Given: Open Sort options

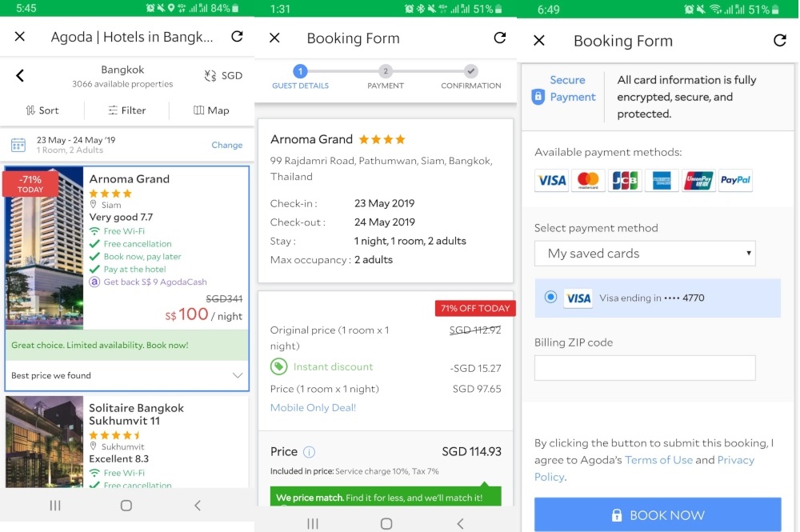Looking at the screenshot, I should 42,110.
